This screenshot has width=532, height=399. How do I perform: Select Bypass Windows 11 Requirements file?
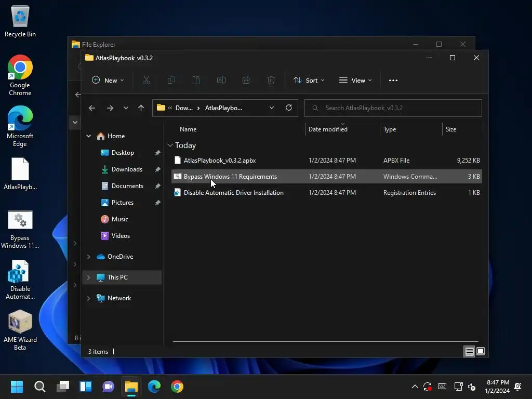tap(326, 177)
